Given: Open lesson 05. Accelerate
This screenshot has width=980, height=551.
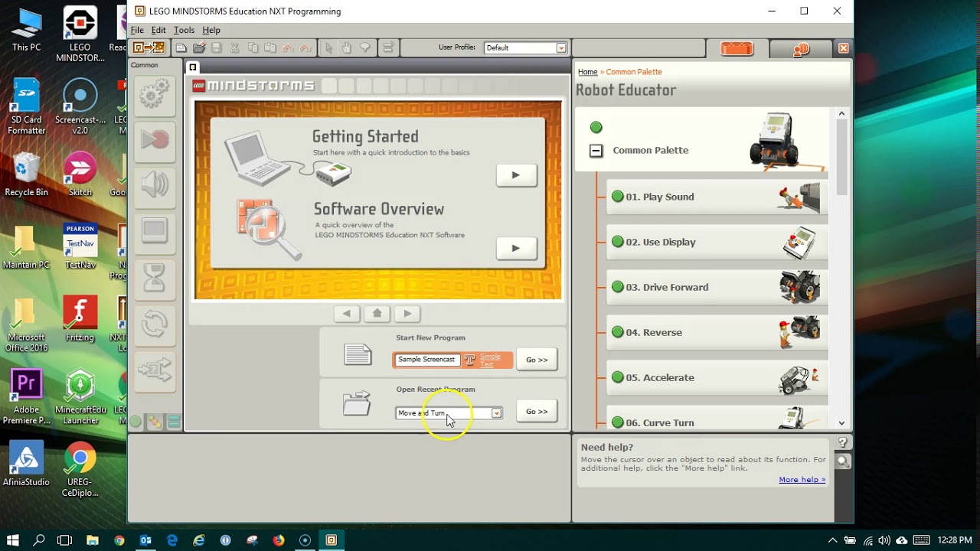Looking at the screenshot, I should (x=717, y=377).
